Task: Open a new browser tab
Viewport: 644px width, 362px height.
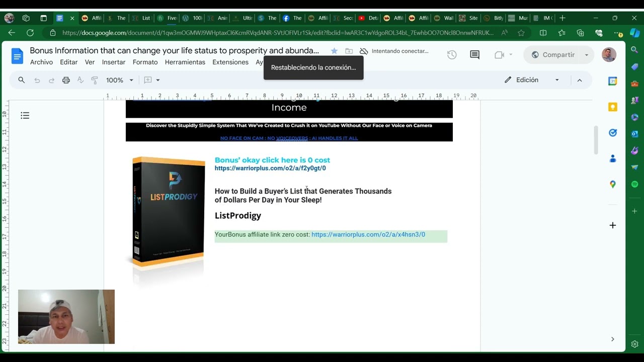Action: point(562,18)
